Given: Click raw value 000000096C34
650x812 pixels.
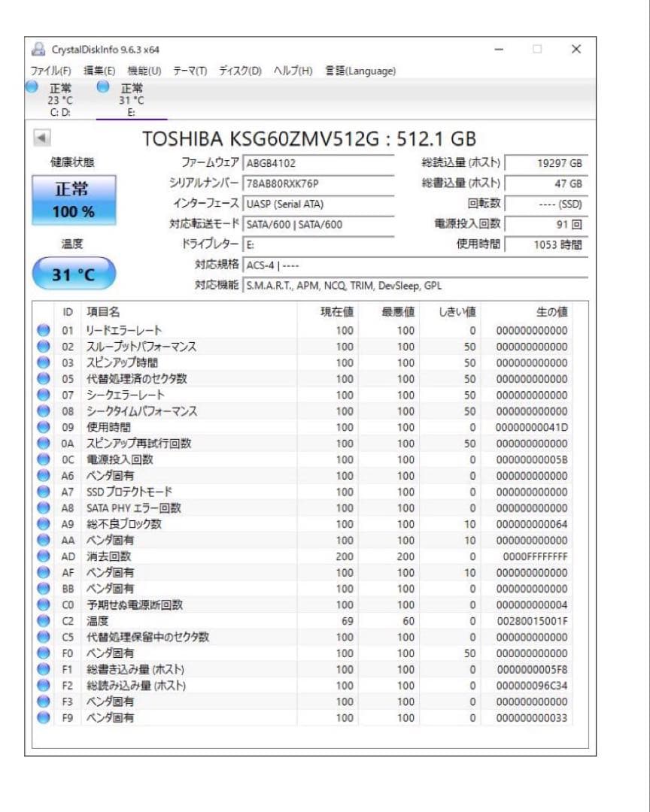Looking at the screenshot, I should (x=531, y=686).
